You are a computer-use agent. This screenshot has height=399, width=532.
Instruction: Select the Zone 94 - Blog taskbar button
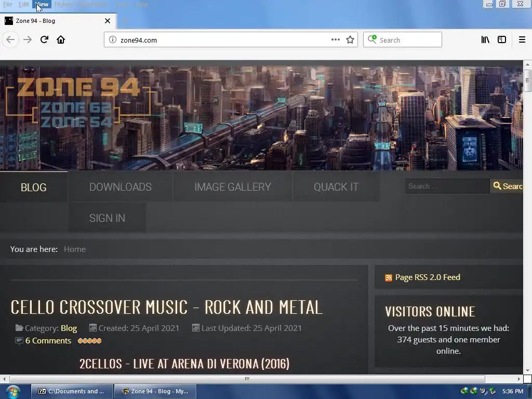[155, 391]
